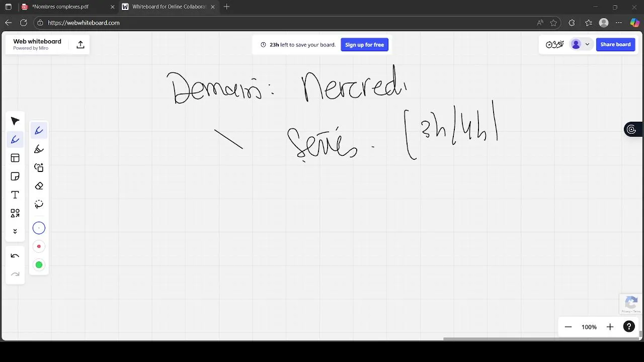
Task: Open read aloud icon
Action: point(540,23)
